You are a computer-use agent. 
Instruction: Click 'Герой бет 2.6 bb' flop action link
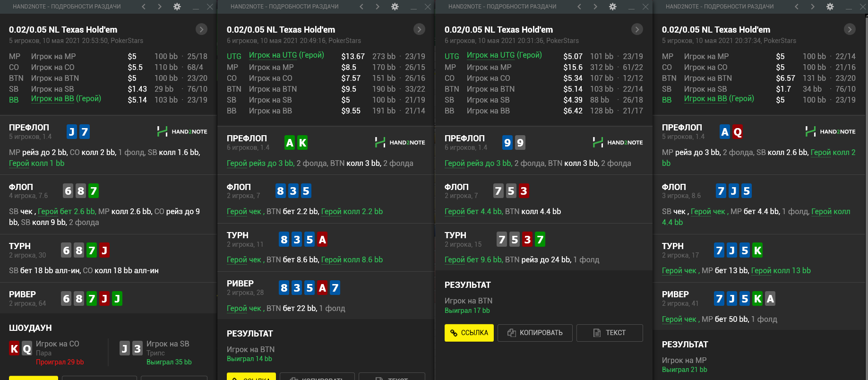pos(66,211)
